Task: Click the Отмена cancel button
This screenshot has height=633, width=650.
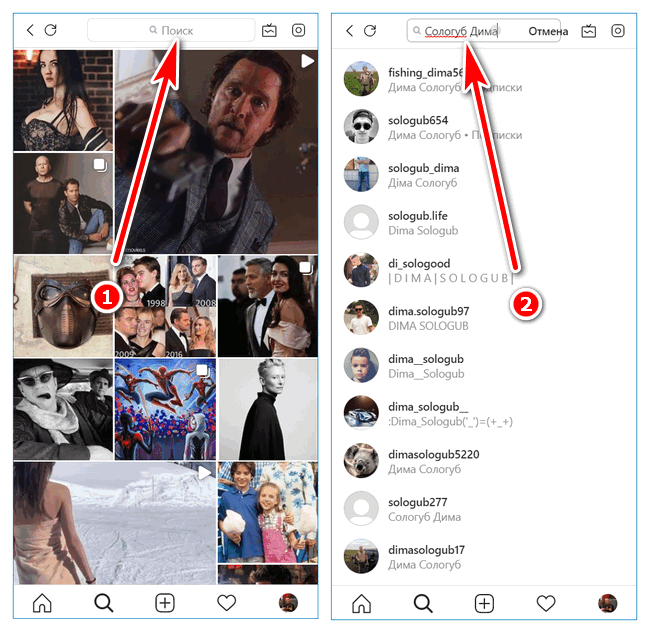Action: [548, 31]
